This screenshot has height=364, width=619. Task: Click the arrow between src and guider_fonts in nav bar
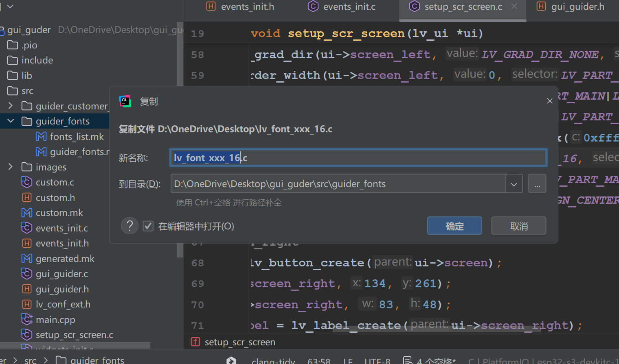click(x=46, y=360)
